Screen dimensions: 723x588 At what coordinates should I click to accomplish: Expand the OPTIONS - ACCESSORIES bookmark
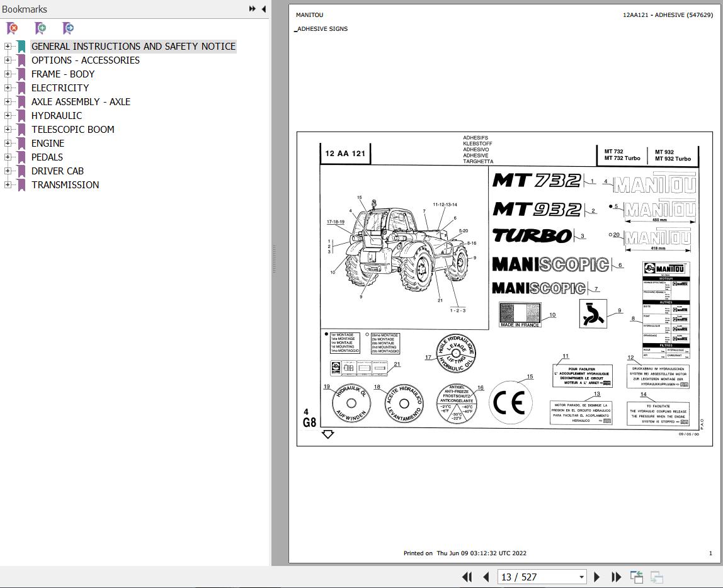8,60
